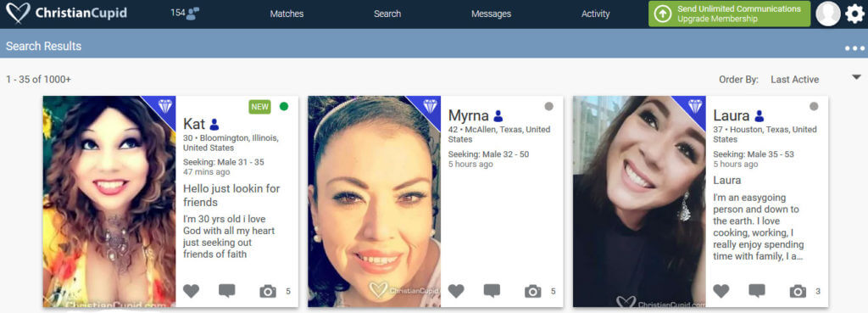Viewport: 868px width, 313px height.
Task: Click the ChristianCupid heart logo
Action: 19,14
